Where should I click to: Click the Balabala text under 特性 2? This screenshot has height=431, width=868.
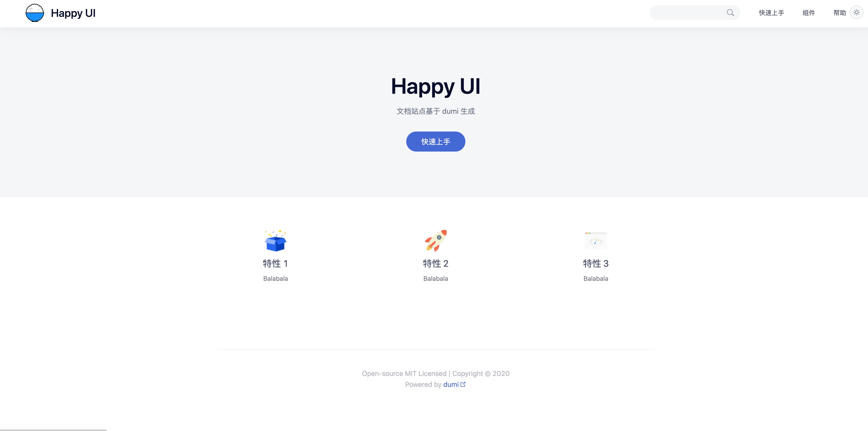pos(435,279)
